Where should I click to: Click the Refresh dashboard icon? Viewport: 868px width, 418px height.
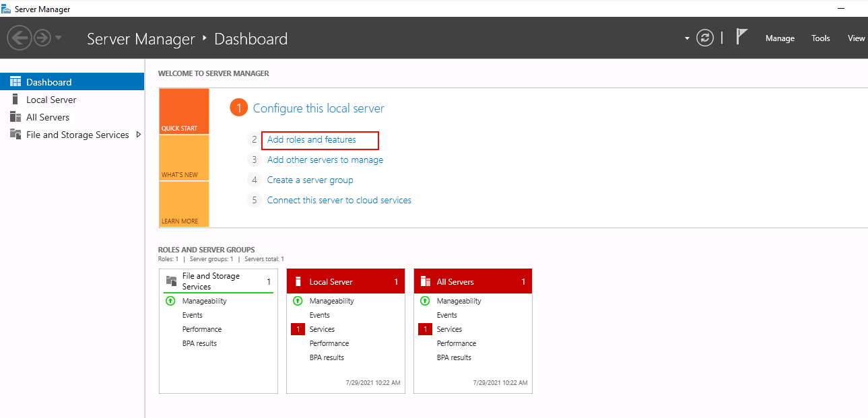pyautogui.click(x=705, y=38)
